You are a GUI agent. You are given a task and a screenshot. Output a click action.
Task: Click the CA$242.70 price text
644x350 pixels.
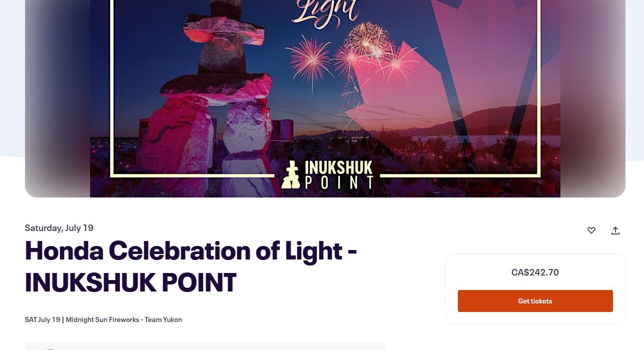[x=535, y=272]
